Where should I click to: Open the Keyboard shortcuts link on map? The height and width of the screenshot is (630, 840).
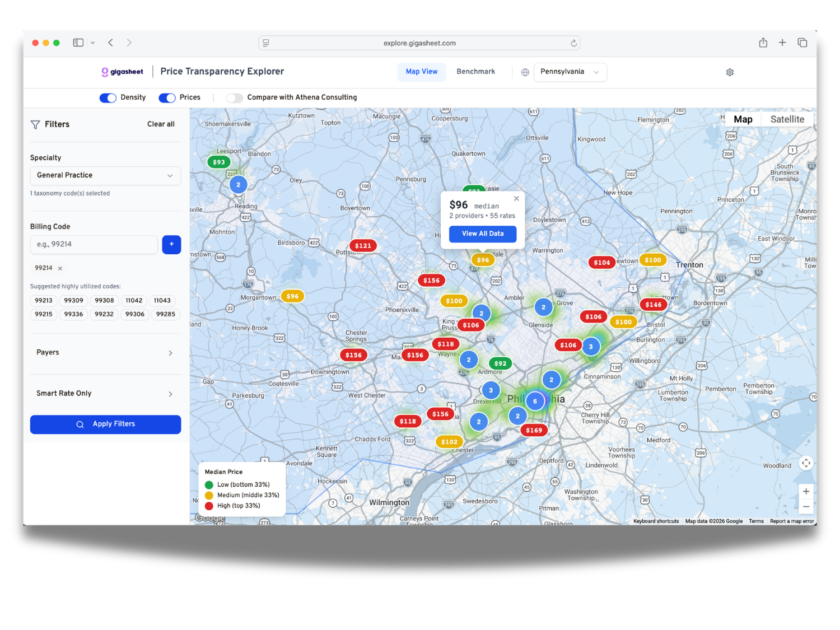(x=656, y=521)
